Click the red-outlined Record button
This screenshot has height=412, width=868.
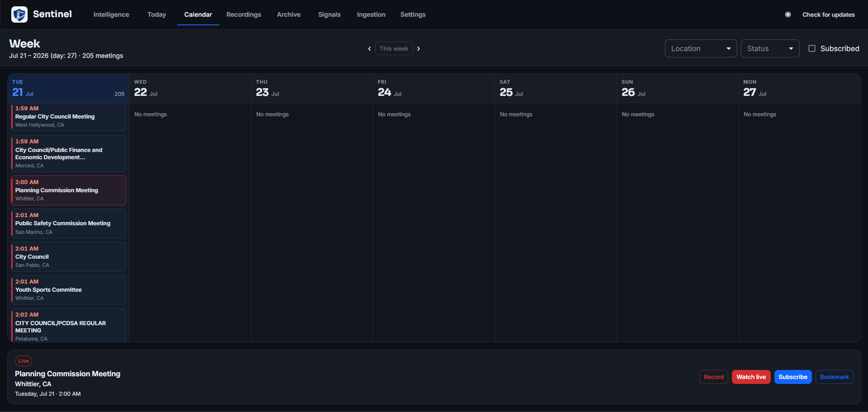click(714, 377)
